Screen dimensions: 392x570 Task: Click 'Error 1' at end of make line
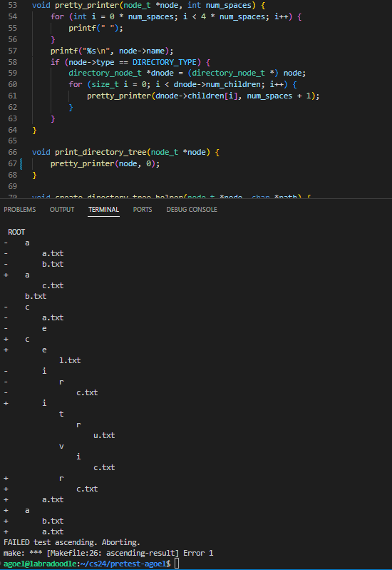pyautogui.click(x=198, y=553)
